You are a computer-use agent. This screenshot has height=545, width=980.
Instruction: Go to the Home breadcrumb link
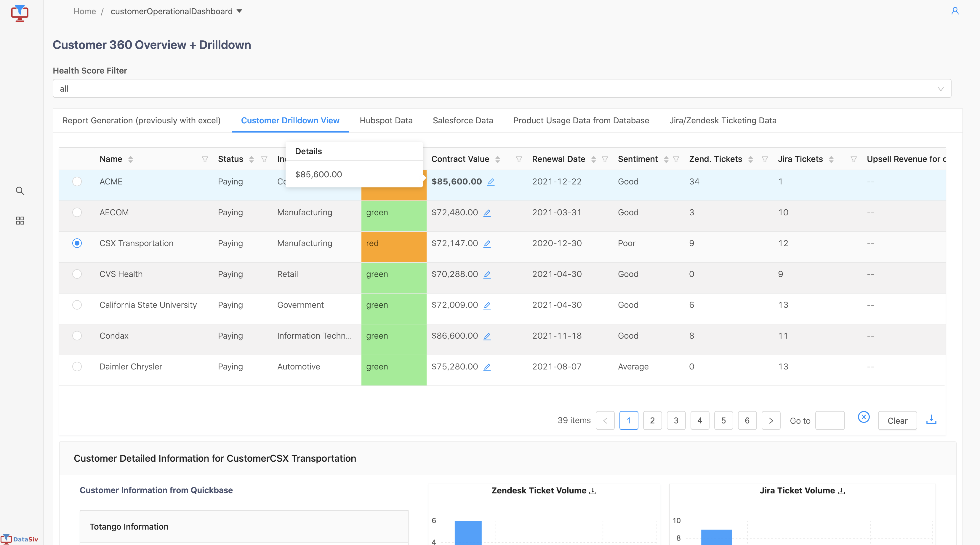84,12
